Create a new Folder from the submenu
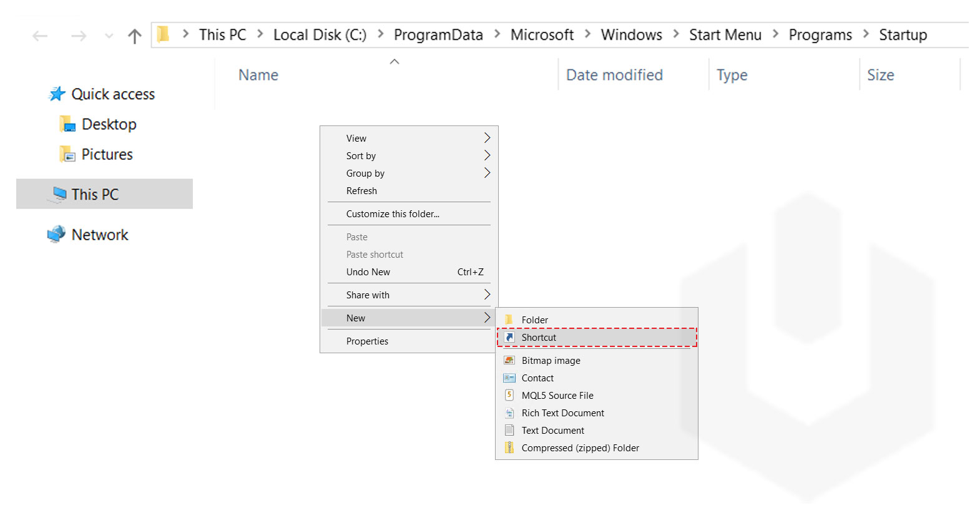Screen dimensions: 980x523 [x=534, y=320]
